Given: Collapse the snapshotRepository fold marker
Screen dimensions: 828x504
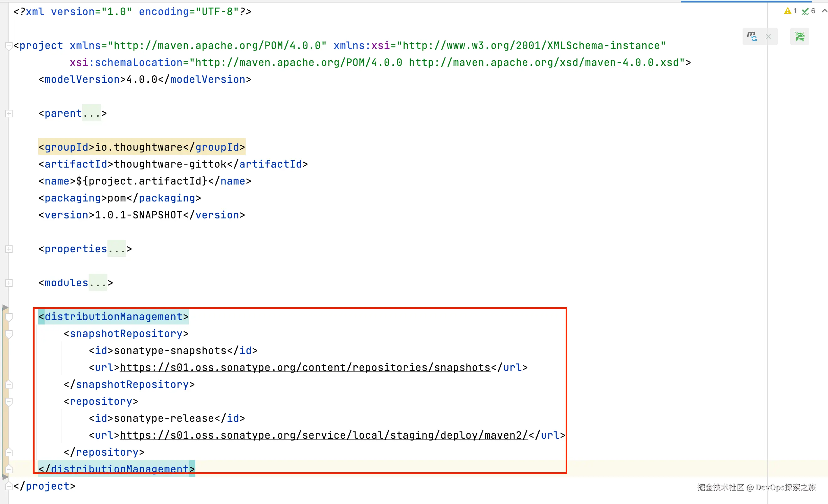Looking at the screenshot, I should click(9, 334).
